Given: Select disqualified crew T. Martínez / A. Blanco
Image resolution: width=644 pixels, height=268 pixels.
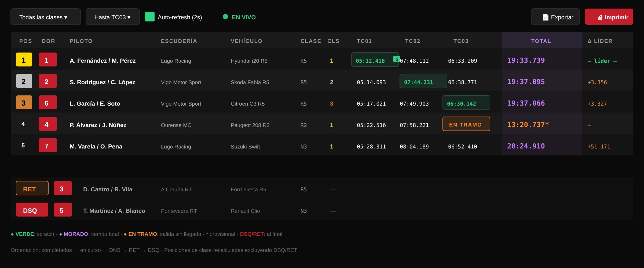Looking at the screenshot, I should click(x=114, y=211).
